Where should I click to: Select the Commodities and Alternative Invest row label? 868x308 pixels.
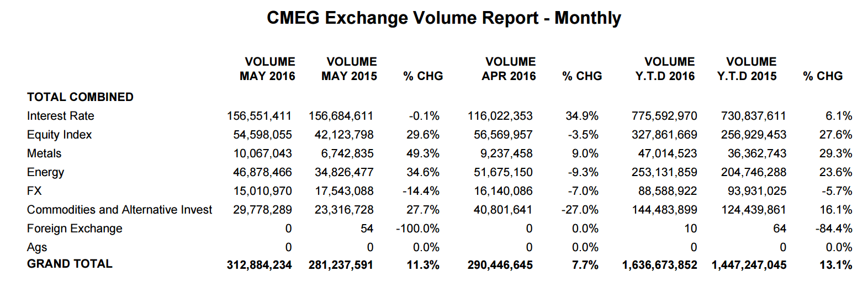tap(119, 210)
